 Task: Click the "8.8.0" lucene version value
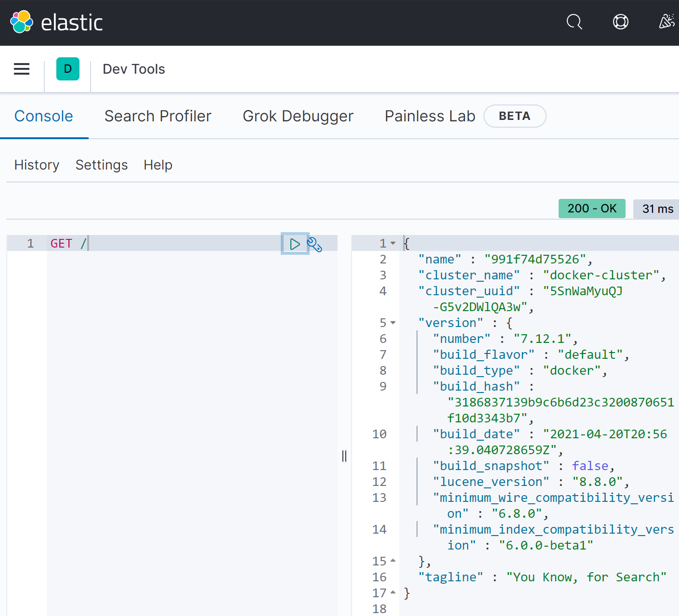click(x=598, y=482)
